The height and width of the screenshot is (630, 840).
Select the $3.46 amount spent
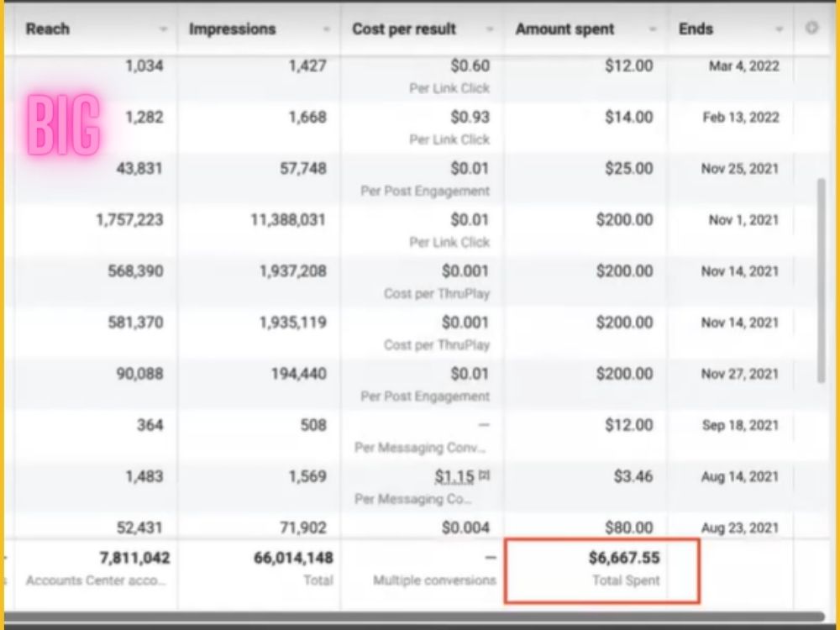[633, 477]
